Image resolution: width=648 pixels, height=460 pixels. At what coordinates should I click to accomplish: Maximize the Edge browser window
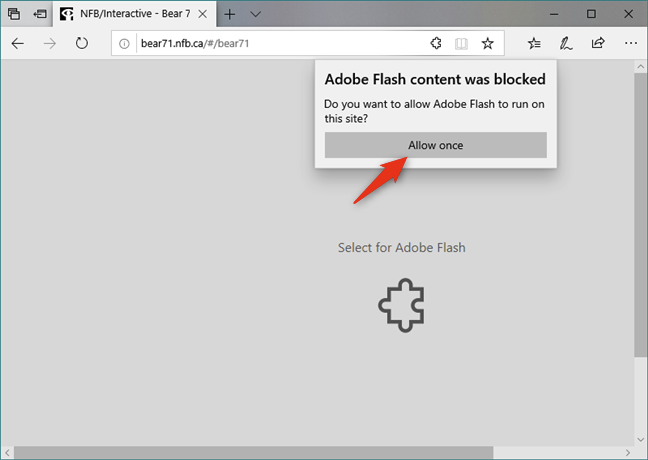591,14
